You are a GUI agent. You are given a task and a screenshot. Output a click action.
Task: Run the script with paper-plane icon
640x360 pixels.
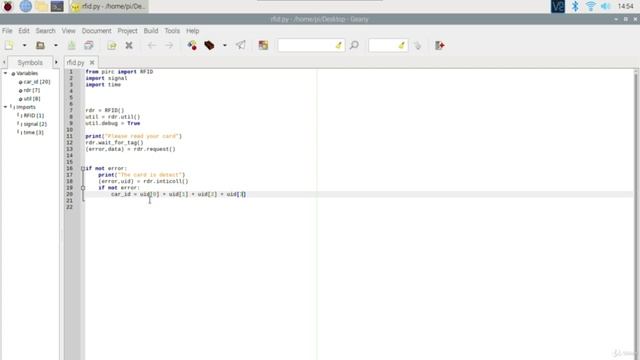(x=241, y=45)
